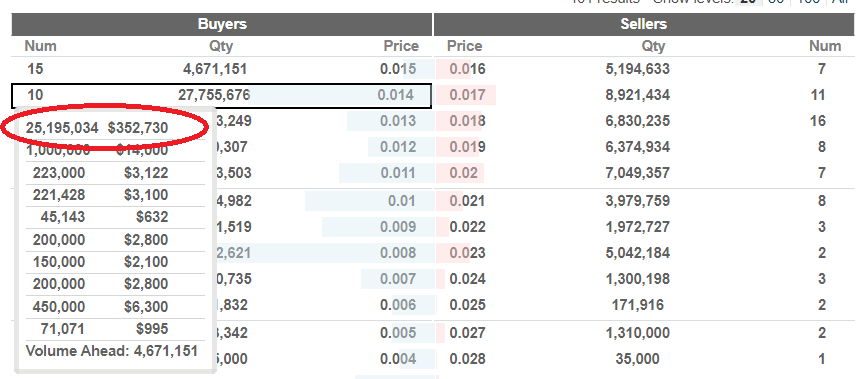The image size is (865, 379).
Task: Select seller quantity 1,972,727
Action: coord(638,227)
